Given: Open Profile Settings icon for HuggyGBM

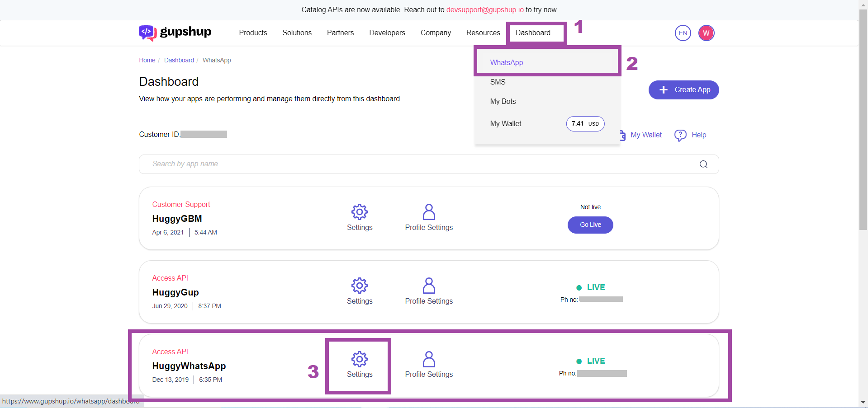Looking at the screenshot, I should (429, 211).
